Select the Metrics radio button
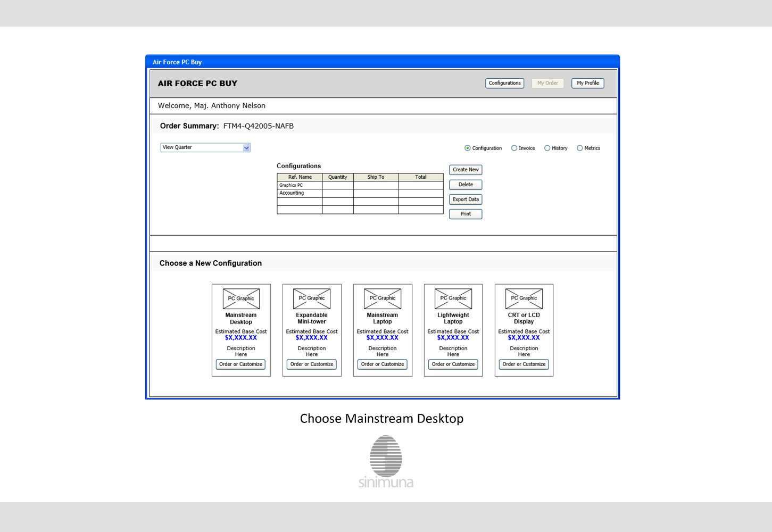Viewport: 772px width, 532px height. click(x=579, y=148)
